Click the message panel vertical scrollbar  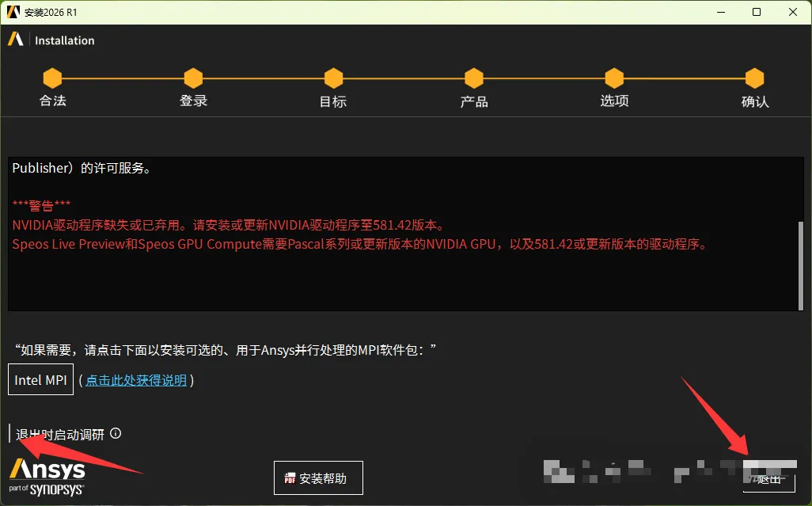click(x=801, y=265)
